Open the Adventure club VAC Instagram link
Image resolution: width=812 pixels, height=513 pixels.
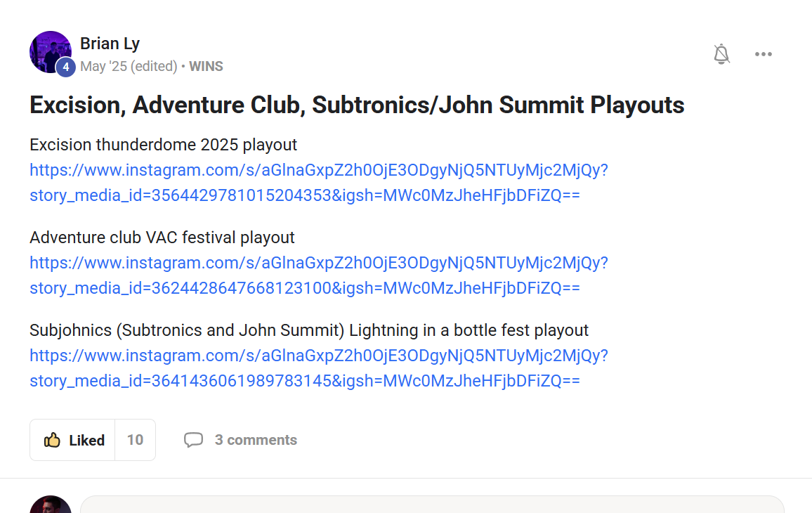(318, 275)
